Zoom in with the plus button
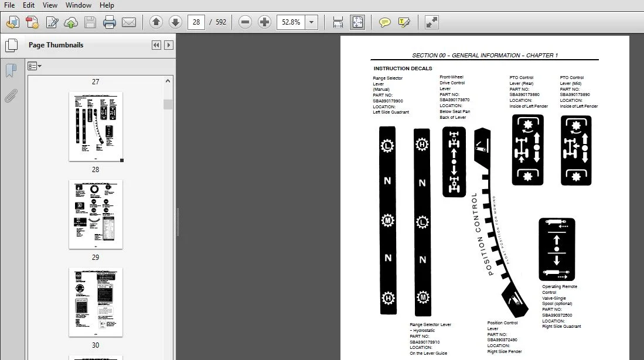Viewport: 644px width, 360px height. pos(264,22)
